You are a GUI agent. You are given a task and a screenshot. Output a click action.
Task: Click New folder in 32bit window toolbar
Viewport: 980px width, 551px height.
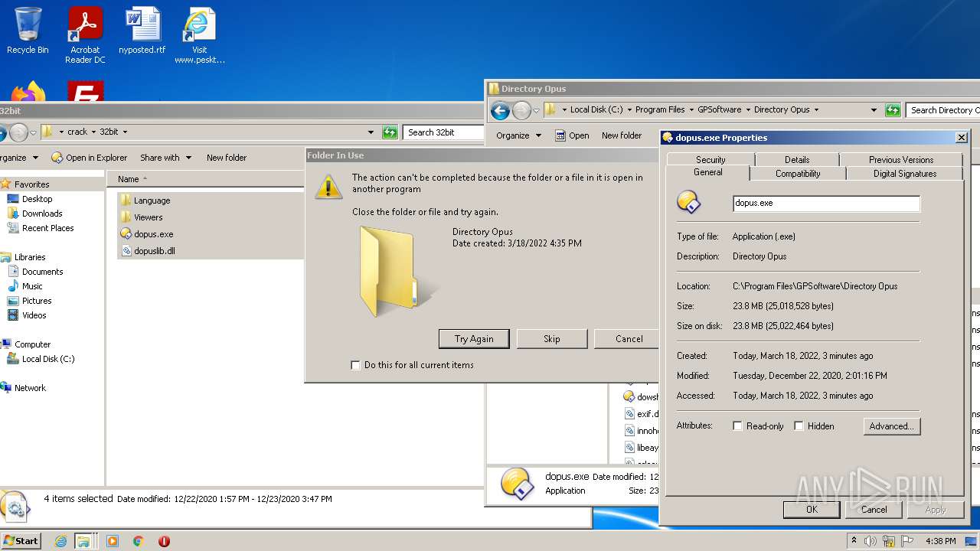pos(227,158)
